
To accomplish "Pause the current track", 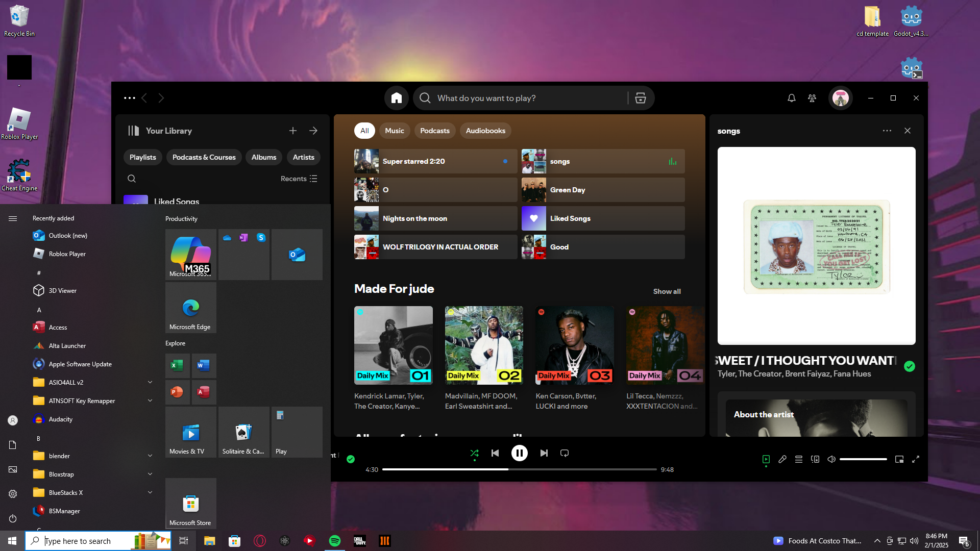I will pyautogui.click(x=520, y=453).
